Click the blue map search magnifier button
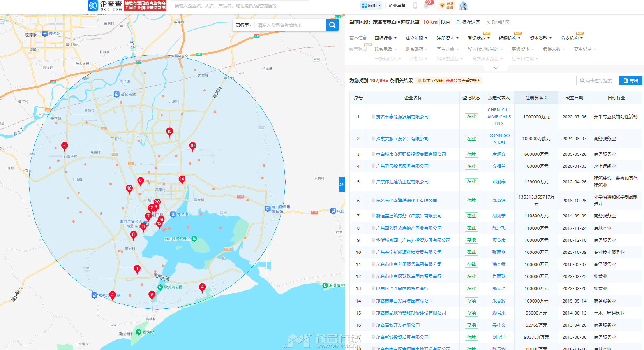 coord(332,25)
